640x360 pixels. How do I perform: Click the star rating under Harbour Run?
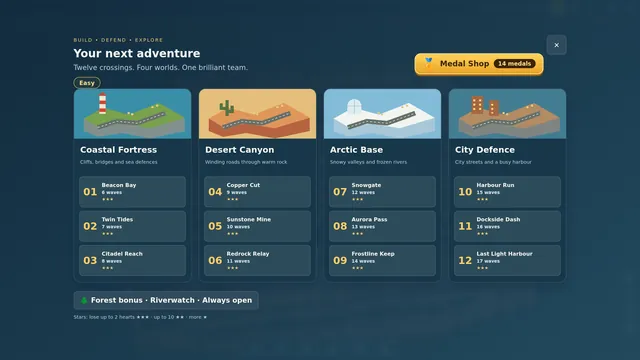click(x=482, y=200)
